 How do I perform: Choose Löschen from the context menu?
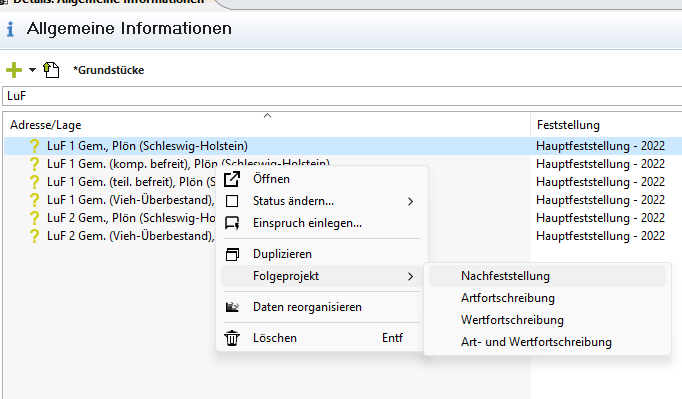click(322, 338)
